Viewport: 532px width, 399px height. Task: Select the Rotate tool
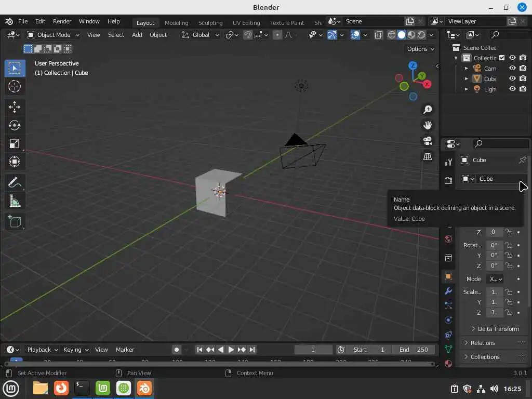pos(15,125)
